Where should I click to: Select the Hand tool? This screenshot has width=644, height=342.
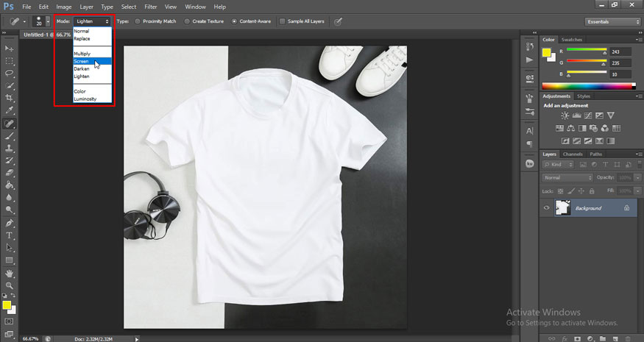[10, 273]
